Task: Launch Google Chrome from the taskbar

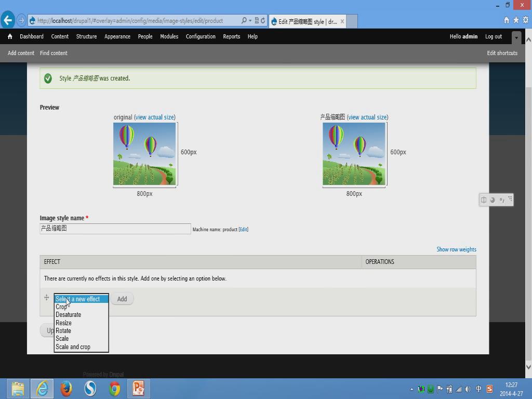Action: (x=114, y=389)
